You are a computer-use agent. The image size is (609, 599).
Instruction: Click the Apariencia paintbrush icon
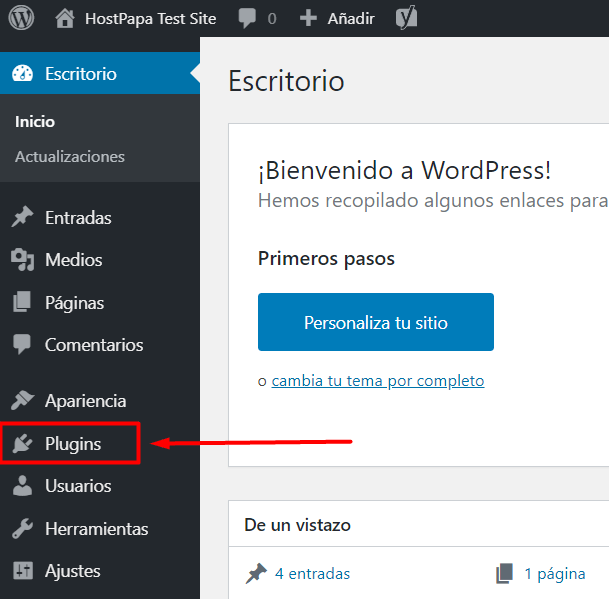(23, 400)
